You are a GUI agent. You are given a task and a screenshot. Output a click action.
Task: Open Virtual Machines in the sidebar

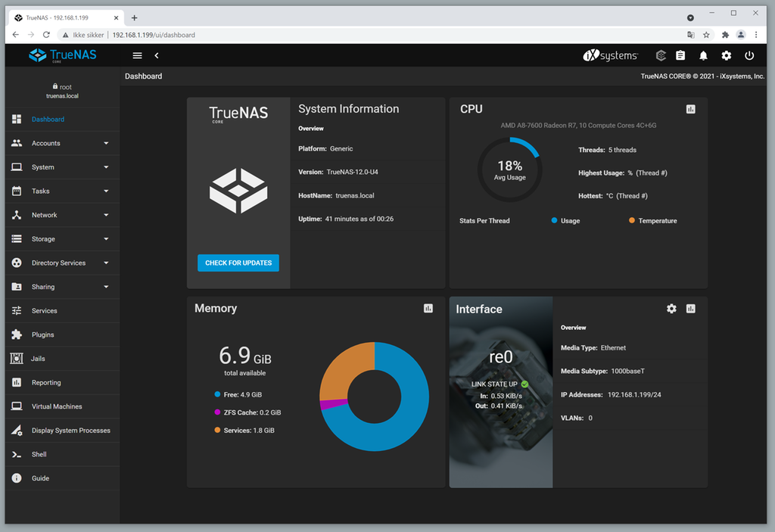[x=57, y=406]
